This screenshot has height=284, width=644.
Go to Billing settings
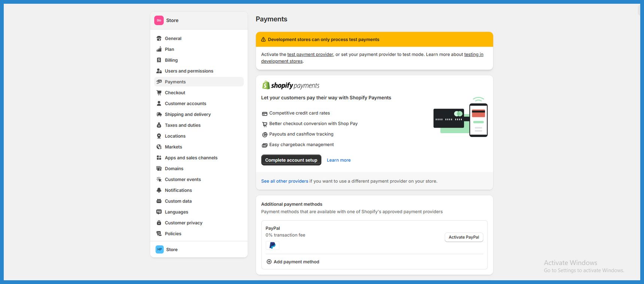(x=199, y=60)
